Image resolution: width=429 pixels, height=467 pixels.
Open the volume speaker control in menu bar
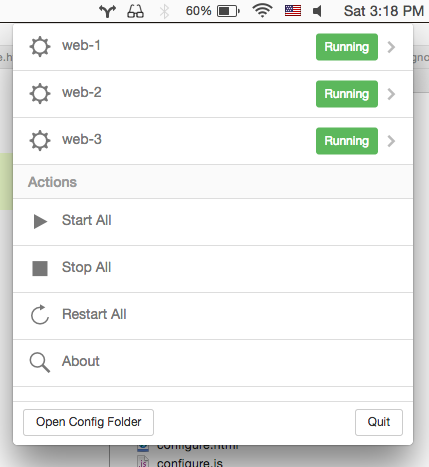(x=317, y=11)
